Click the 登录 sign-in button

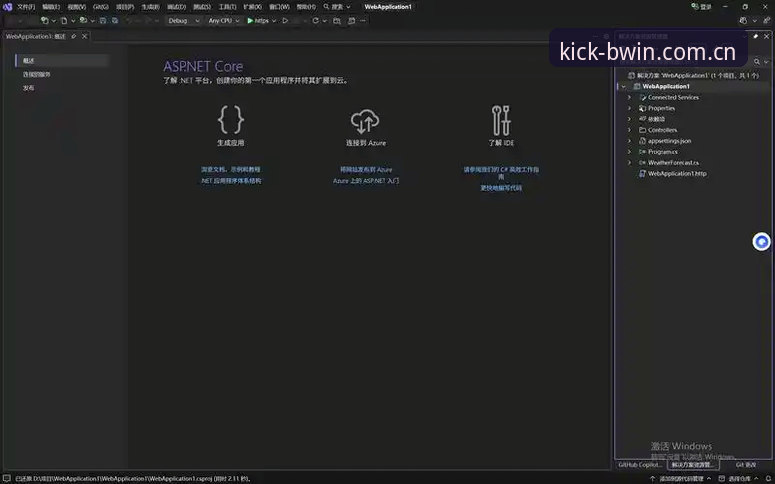pos(701,7)
